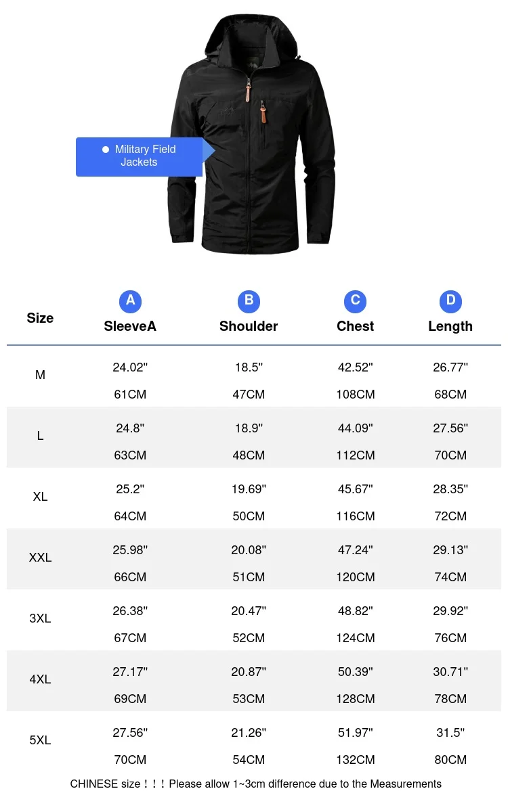Click the white dot on blue label

point(106,150)
